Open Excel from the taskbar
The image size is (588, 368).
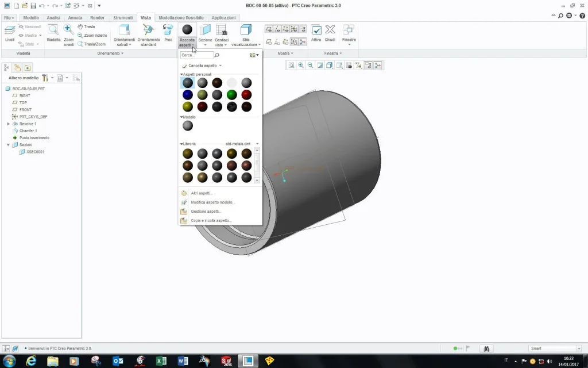click(161, 361)
